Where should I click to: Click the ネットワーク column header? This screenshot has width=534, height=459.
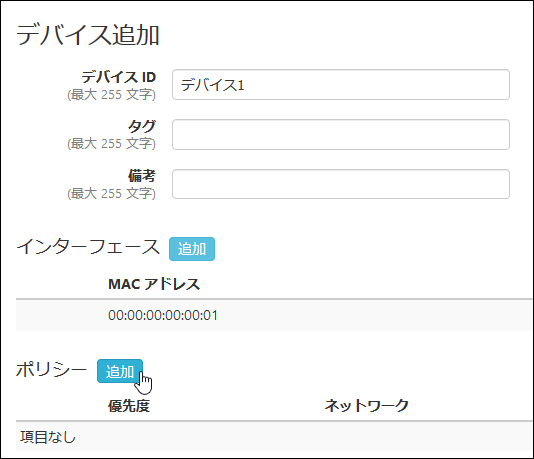tap(366, 406)
